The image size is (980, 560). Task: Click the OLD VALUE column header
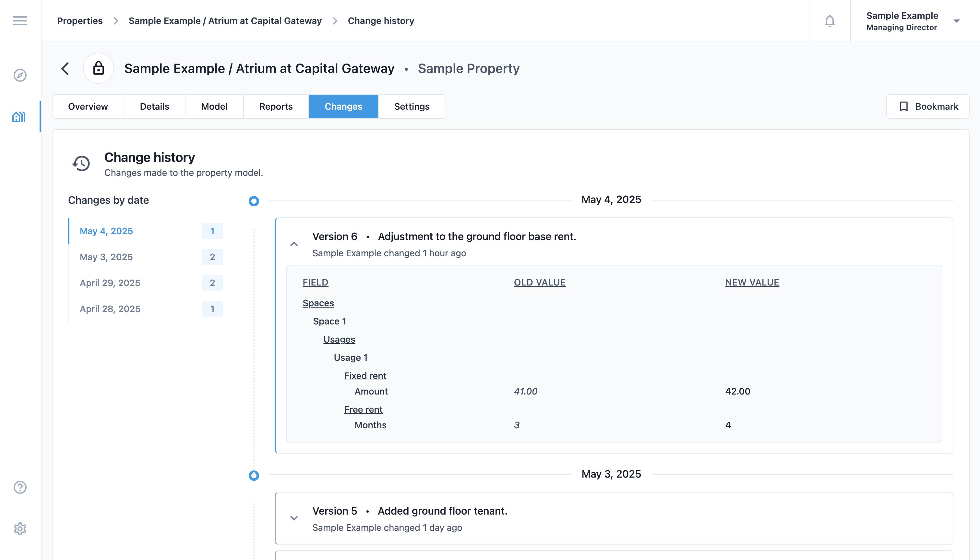540,282
